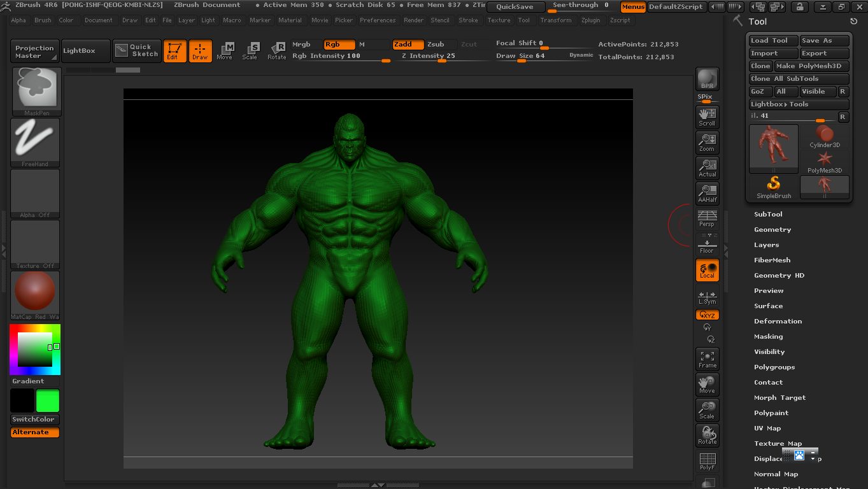Select the Rotate transform tool in top shelf
This screenshot has width=868, height=489.
[x=277, y=51]
